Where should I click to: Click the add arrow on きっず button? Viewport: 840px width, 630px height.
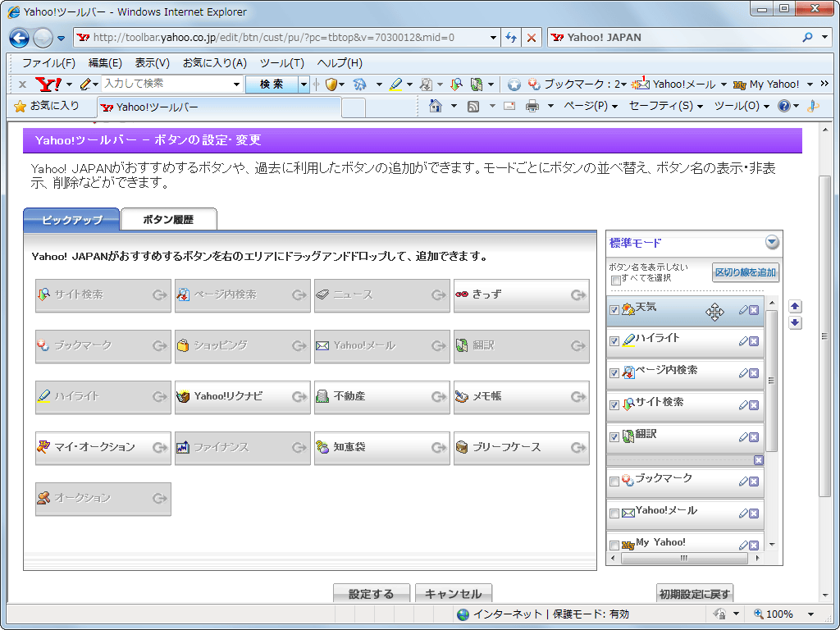[578, 294]
